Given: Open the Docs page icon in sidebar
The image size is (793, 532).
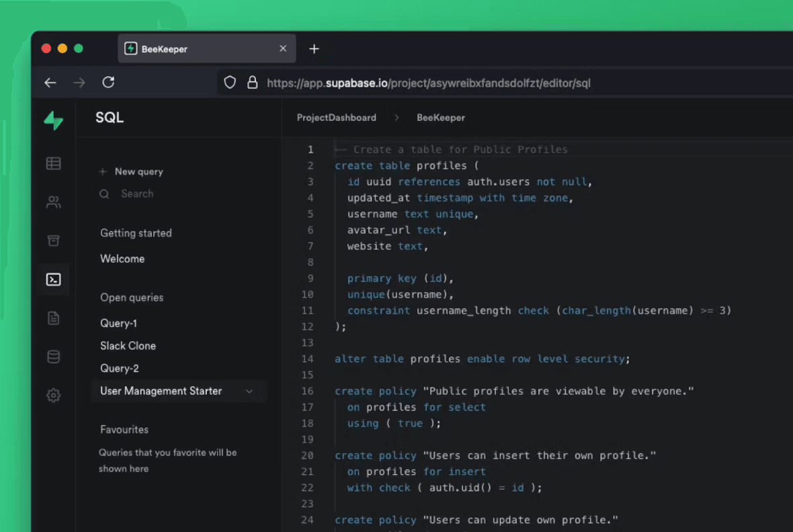Looking at the screenshot, I should point(54,318).
